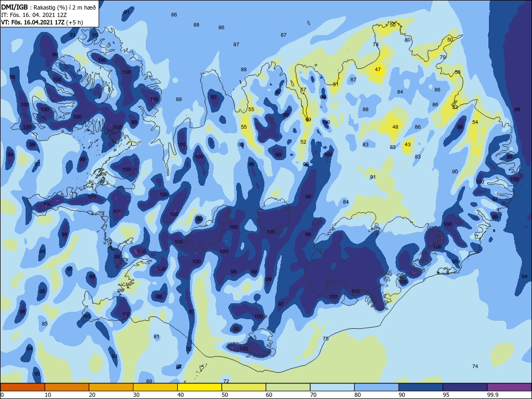Click the 'VT: Fös. 16.04.2021 17Z (+5 h)' line
This screenshot has width=532, height=399.
pos(42,22)
